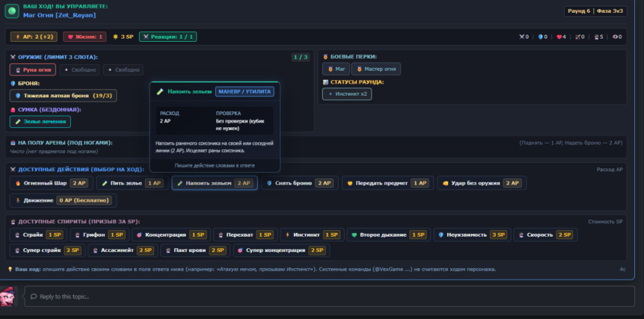Viewport: 644px width, 319px height.
Task: Click the Снять броню shield action
Action: 300,183
